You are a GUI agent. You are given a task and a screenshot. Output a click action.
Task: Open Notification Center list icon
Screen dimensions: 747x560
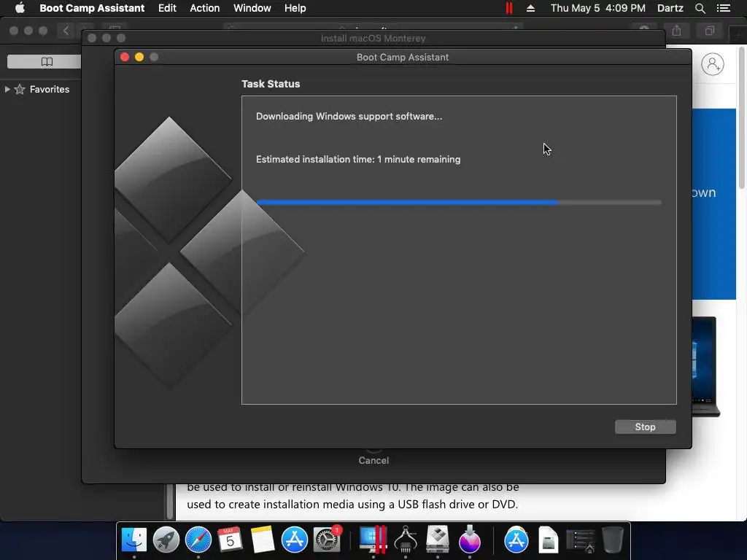coord(723,8)
